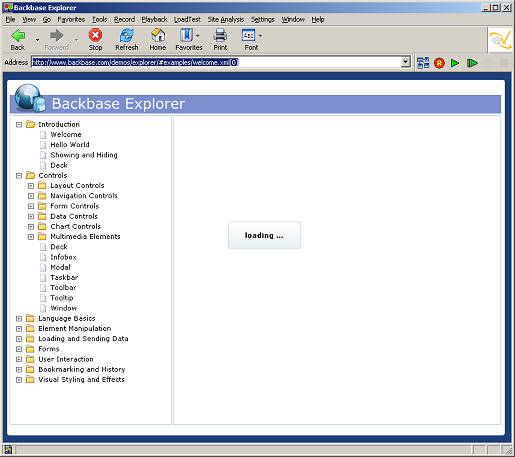Click the status bar icon bottom left
Viewport: 515px width, 457px height.
(8, 450)
